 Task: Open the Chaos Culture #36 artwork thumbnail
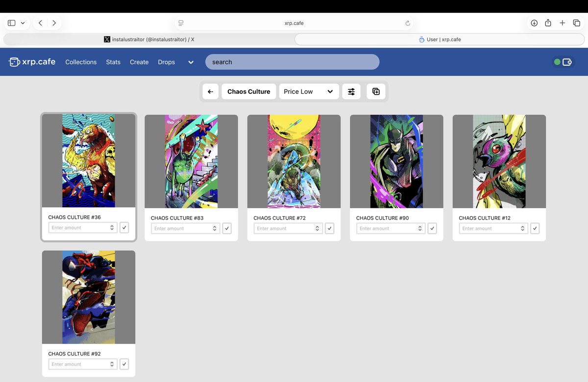point(89,161)
